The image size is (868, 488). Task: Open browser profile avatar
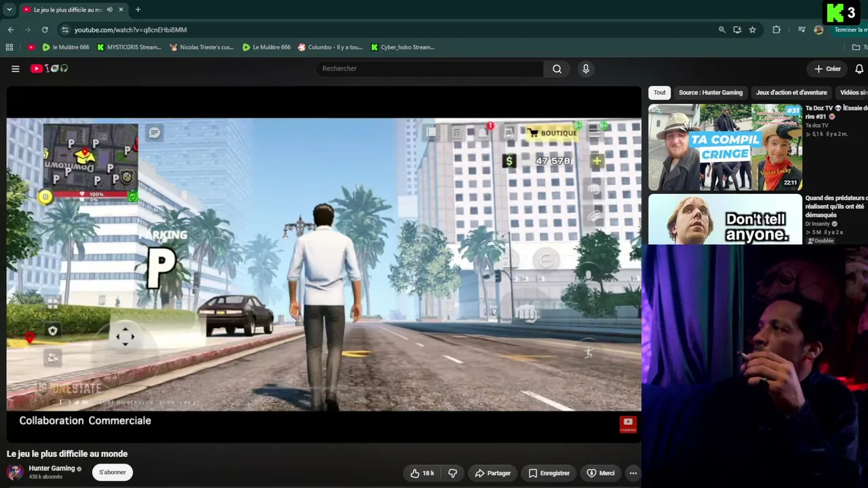tap(818, 30)
